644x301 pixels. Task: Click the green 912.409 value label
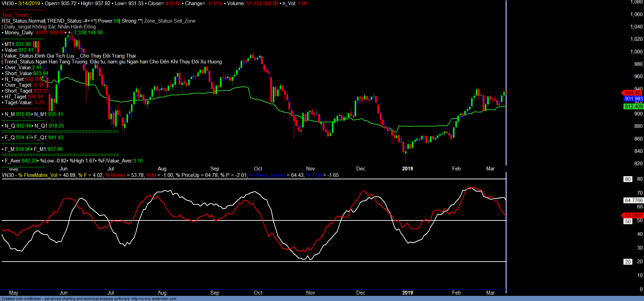click(633, 107)
